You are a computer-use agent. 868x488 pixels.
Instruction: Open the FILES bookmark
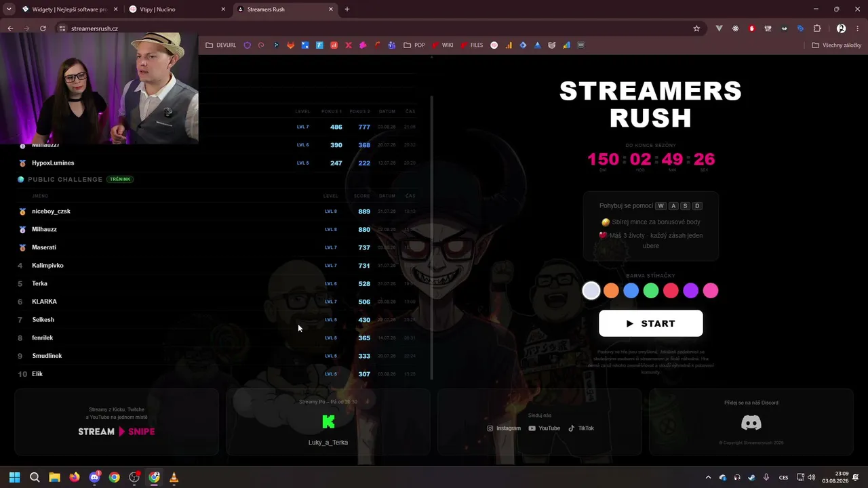[471, 45]
